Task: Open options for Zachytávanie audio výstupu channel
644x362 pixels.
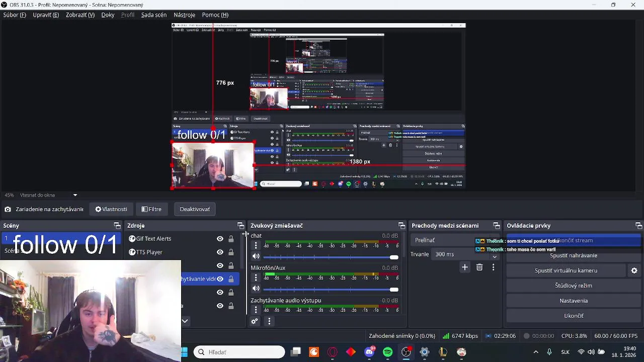Action: (x=256, y=310)
